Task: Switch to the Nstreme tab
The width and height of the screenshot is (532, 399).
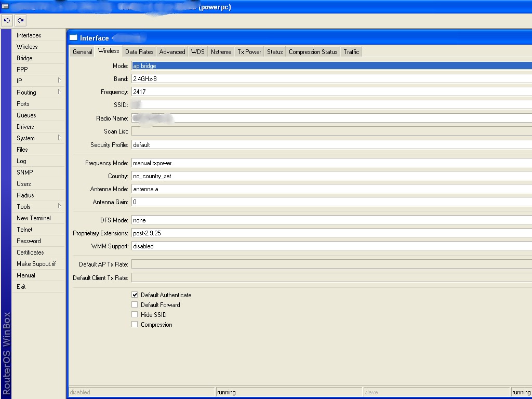Action: (x=221, y=52)
